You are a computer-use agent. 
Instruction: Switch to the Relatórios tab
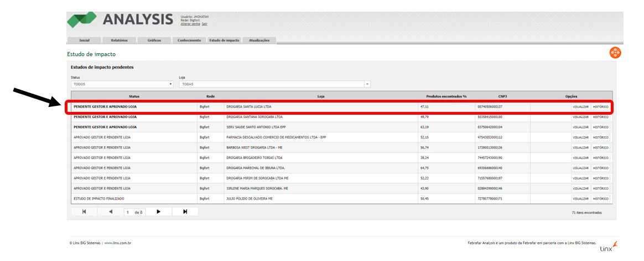tap(119, 40)
